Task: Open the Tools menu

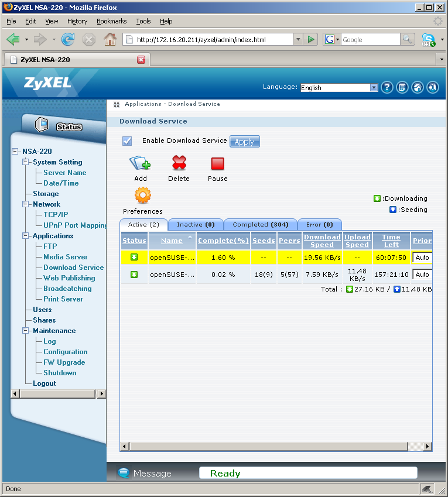Action: click(x=143, y=21)
